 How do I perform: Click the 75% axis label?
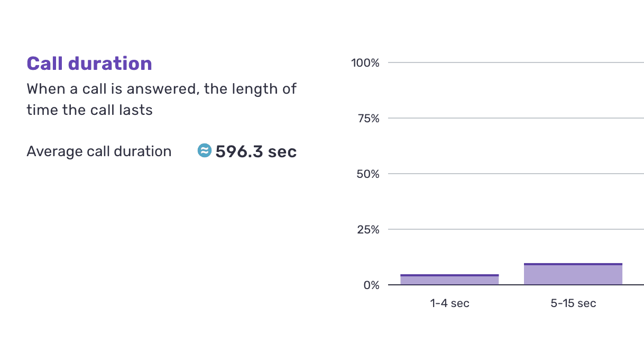[368, 119]
